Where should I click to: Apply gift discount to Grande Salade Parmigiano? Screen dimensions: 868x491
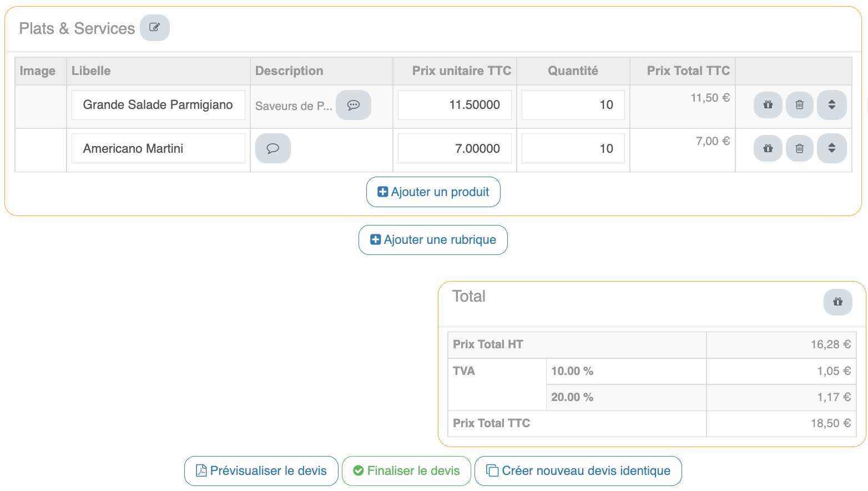[768, 105]
